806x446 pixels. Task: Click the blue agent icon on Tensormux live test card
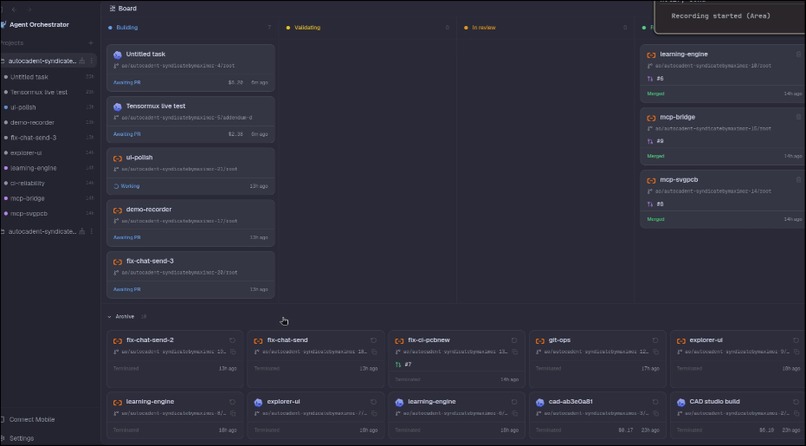(117, 106)
